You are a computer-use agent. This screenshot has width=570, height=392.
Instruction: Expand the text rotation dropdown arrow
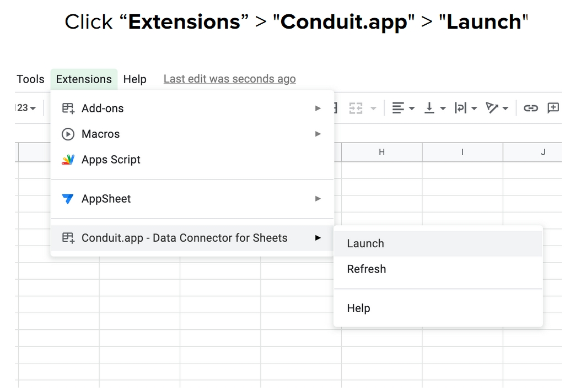505,108
